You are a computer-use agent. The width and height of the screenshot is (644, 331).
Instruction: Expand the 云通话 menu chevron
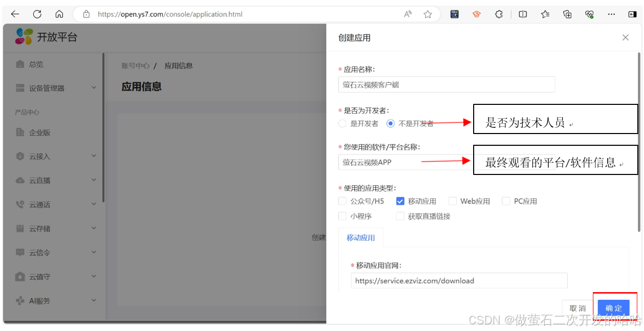(94, 204)
